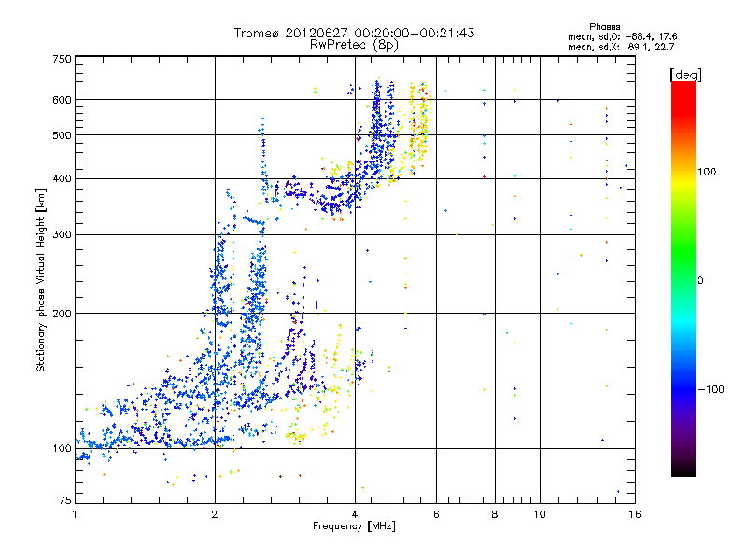Click the x-axis tick label '4'
This screenshot has height=560, width=747.
click(x=355, y=514)
